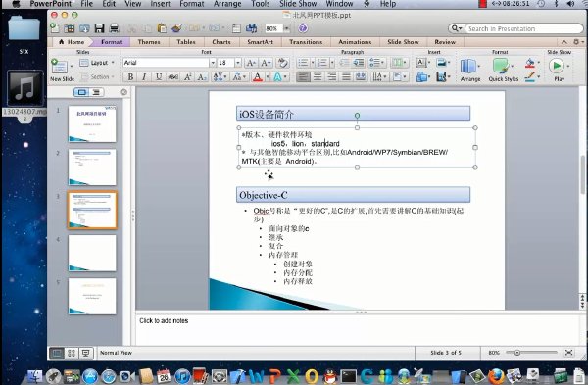588x385 pixels.
Task: Open the Tables ribbon tab
Action: [186, 42]
